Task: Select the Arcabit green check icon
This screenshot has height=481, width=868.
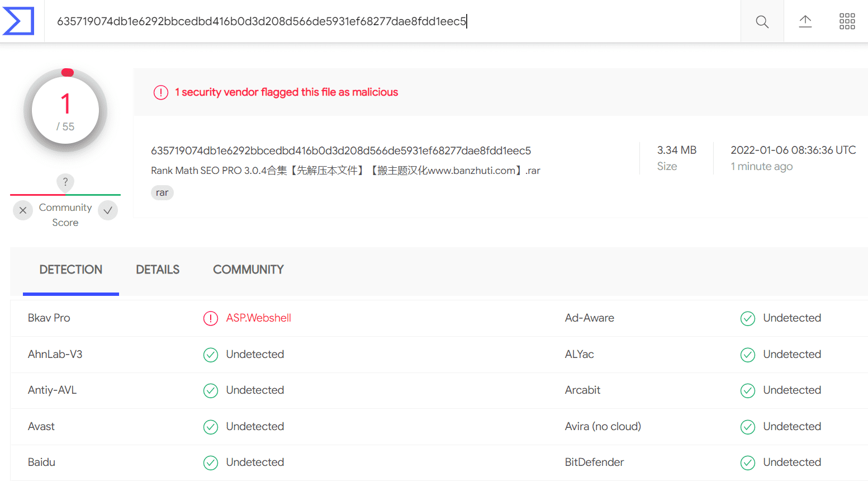Action: pos(748,390)
